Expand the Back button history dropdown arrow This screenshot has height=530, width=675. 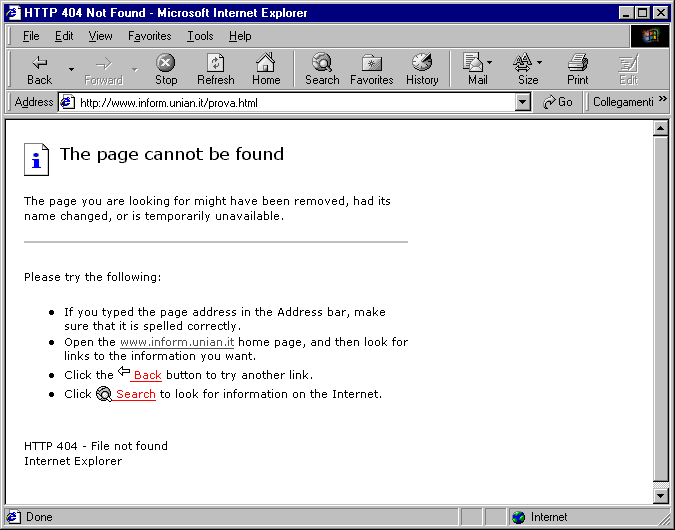pos(71,69)
